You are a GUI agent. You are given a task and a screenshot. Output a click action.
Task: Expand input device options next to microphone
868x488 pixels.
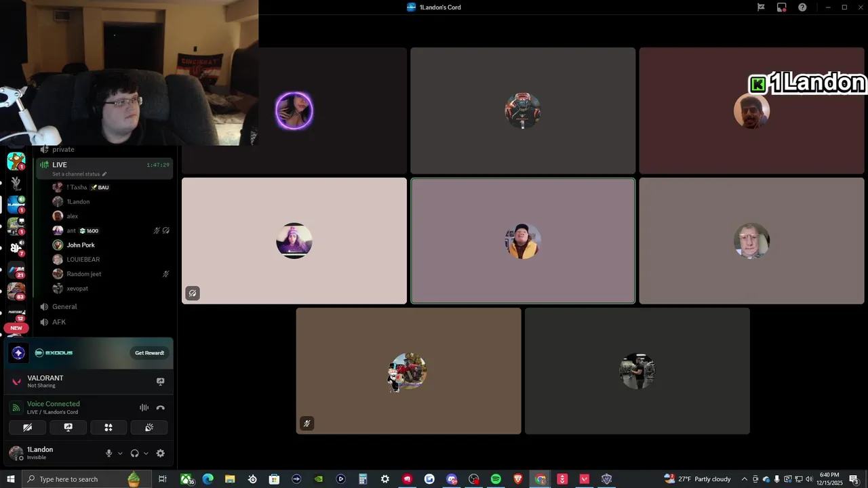(120, 453)
